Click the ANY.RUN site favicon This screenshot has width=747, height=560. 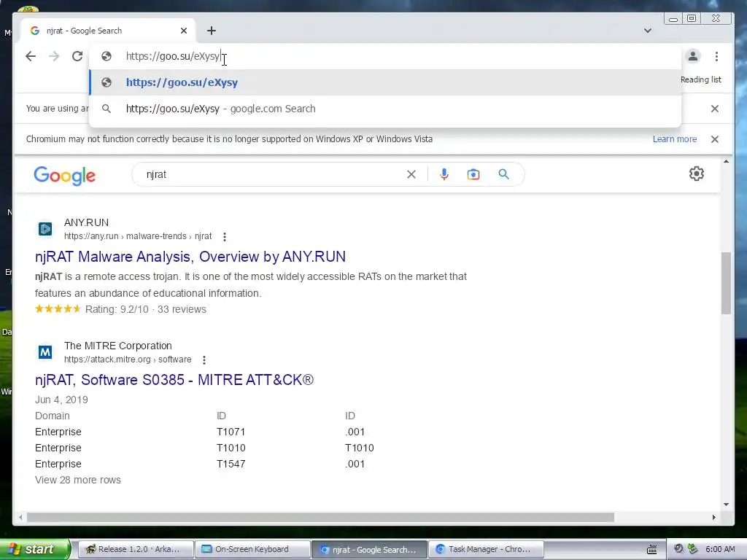coord(45,229)
